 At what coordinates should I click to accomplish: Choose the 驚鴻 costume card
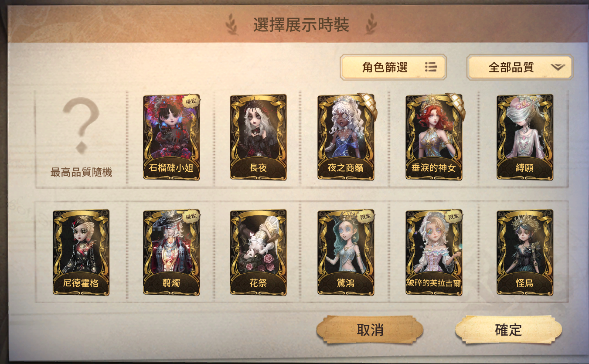(x=346, y=252)
